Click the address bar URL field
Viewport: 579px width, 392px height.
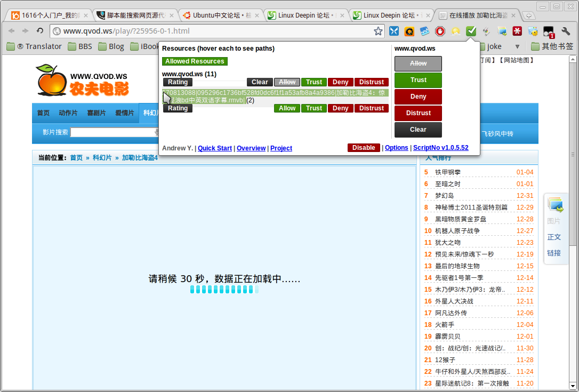(x=218, y=31)
